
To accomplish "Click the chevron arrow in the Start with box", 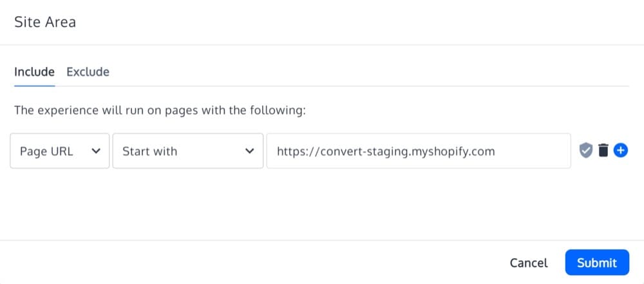I will [250, 151].
